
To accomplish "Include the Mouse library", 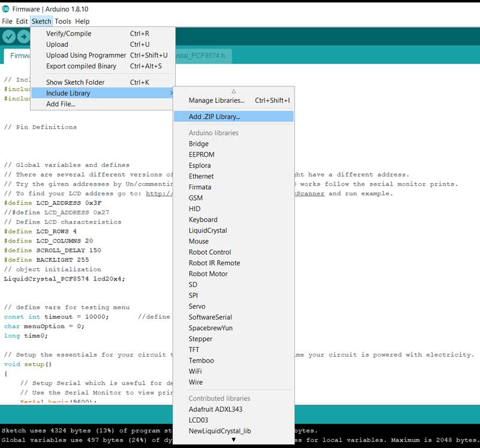I will pyautogui.click(x=233, y=241).
